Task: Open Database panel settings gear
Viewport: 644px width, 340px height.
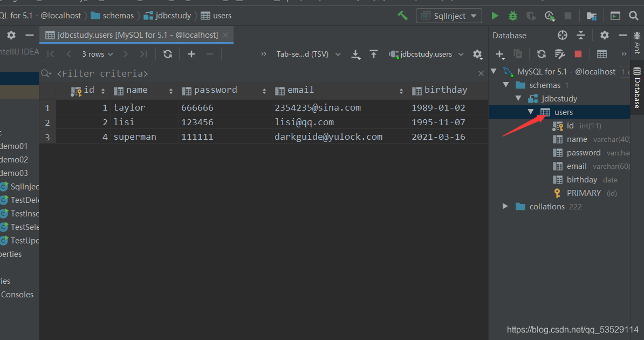Action: click(604, 36)
